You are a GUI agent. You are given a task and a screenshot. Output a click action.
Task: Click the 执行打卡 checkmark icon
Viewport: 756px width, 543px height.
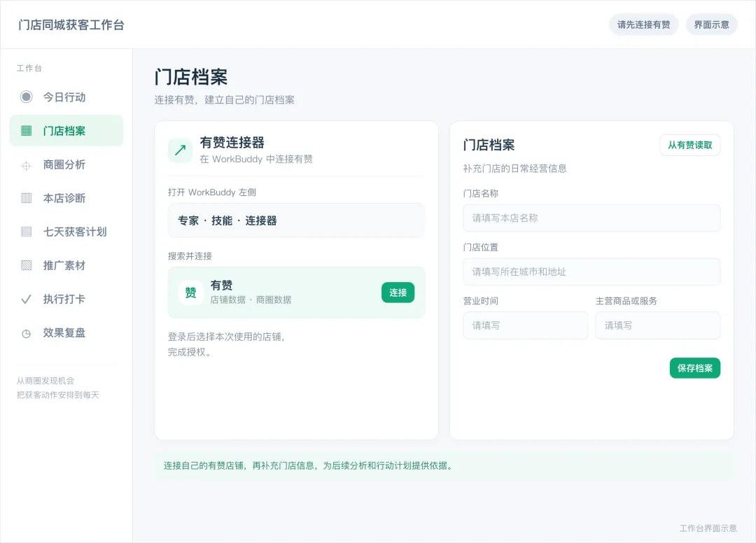click(x=27, y=299)
